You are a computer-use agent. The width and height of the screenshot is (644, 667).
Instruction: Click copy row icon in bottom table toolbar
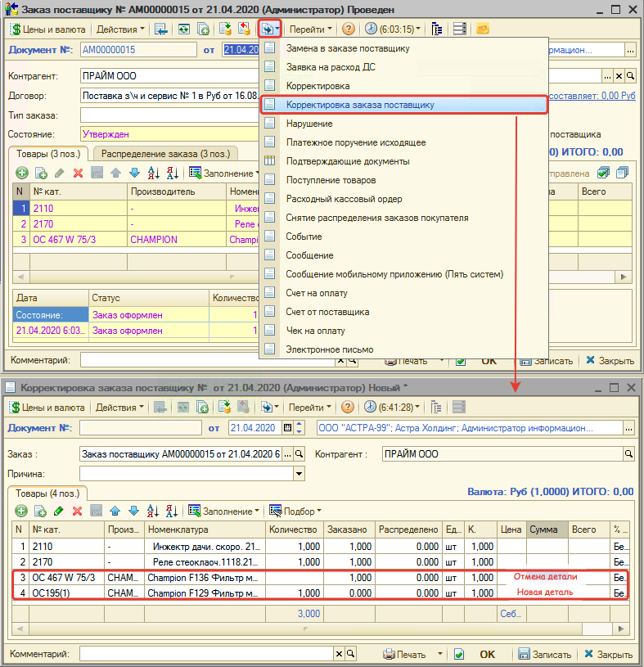40,511
